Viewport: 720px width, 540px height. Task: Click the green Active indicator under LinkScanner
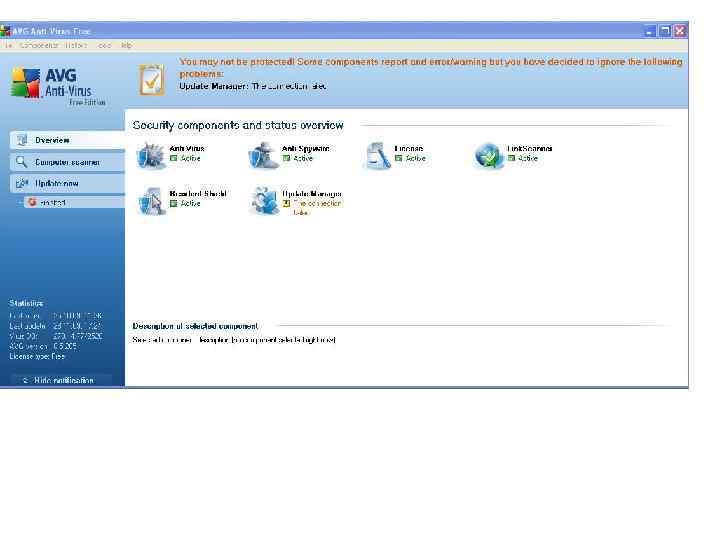pos(511,158)
